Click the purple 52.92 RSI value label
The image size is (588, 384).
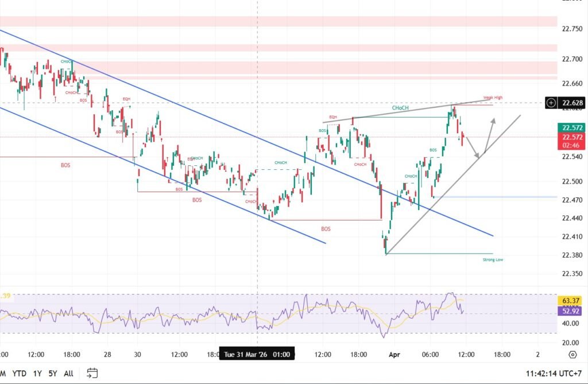pyautogui.click(x=572, y=311)
